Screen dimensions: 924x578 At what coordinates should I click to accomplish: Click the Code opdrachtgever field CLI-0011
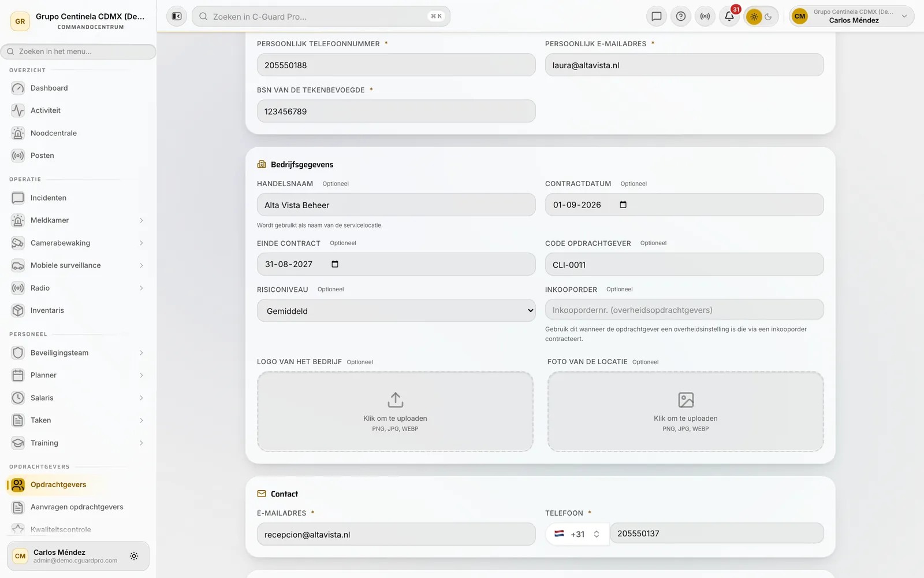pos(684,264)
